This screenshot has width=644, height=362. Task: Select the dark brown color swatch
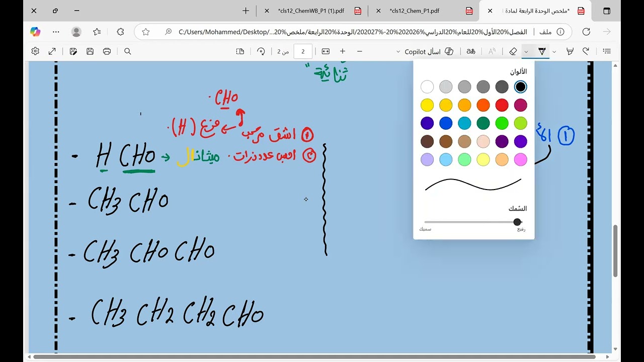click(x=427, y=141)
